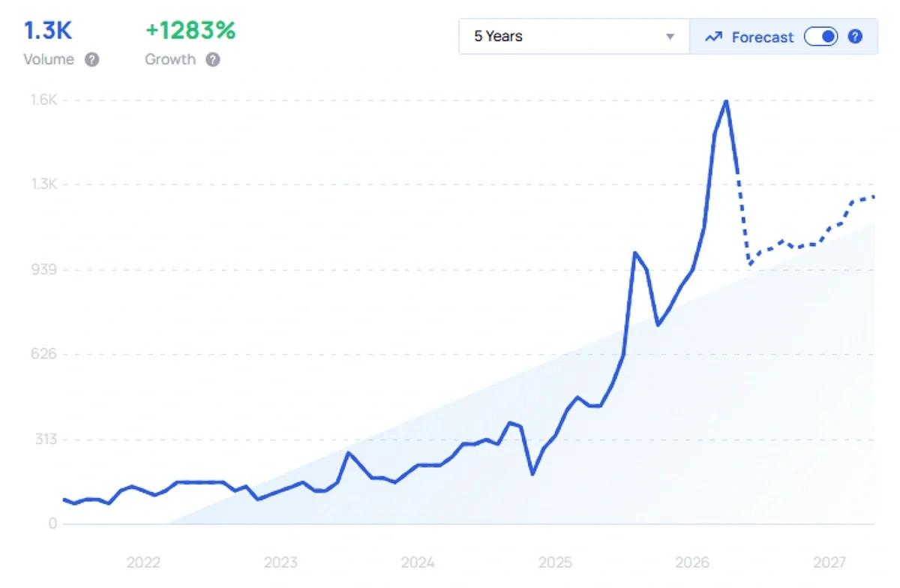Click the 1.3K volume value
900x588 pixels.
pos(48,31)
